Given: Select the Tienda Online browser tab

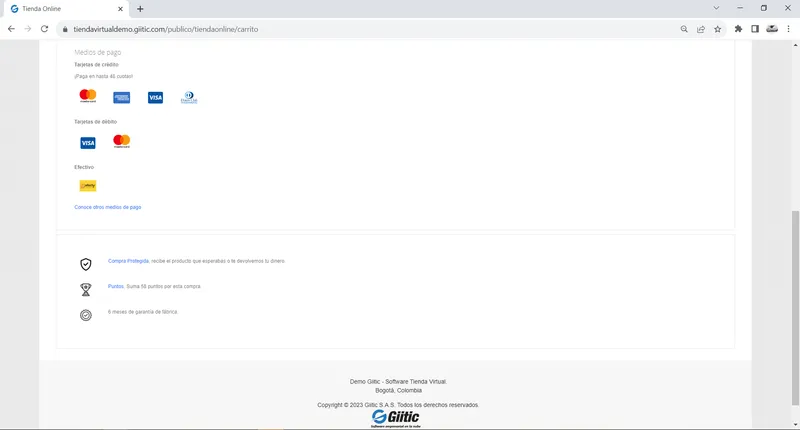Looking at the screenshot, I should (x=66, y=9).
